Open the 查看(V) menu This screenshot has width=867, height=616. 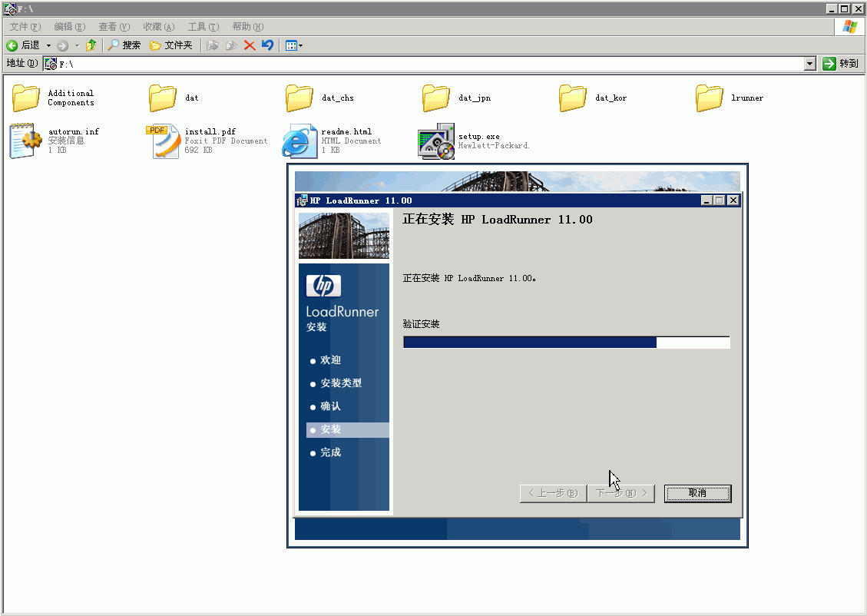point(114,27)
